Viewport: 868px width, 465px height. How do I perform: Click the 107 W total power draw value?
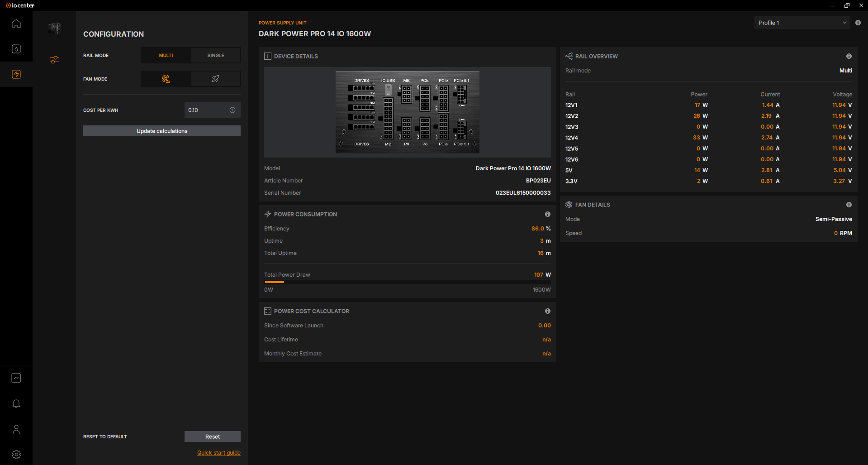click(542, 275)
